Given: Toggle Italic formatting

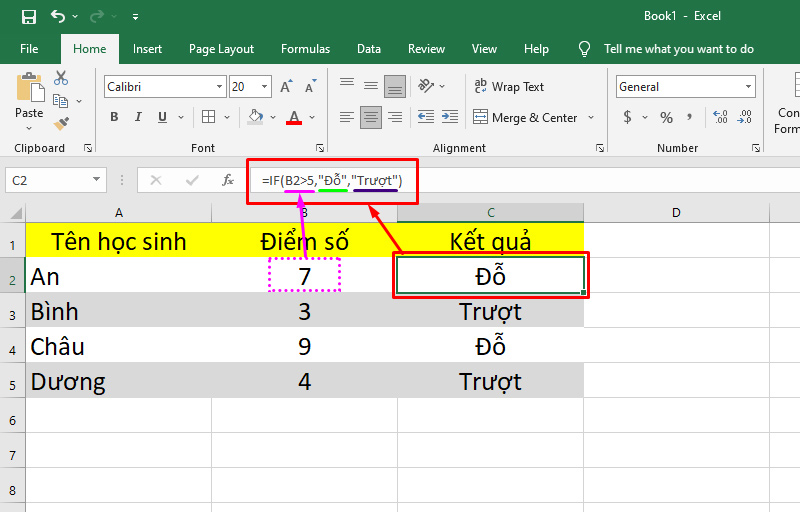Looking at the screenshot, I should (138, 117).
